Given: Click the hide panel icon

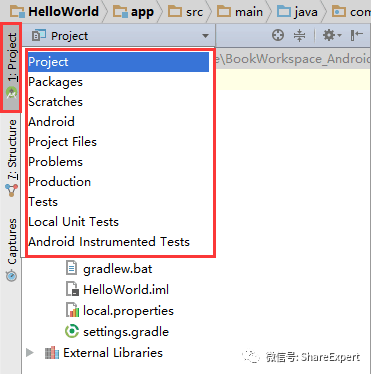Looking at the screenshot, I should tap(356, 35).
